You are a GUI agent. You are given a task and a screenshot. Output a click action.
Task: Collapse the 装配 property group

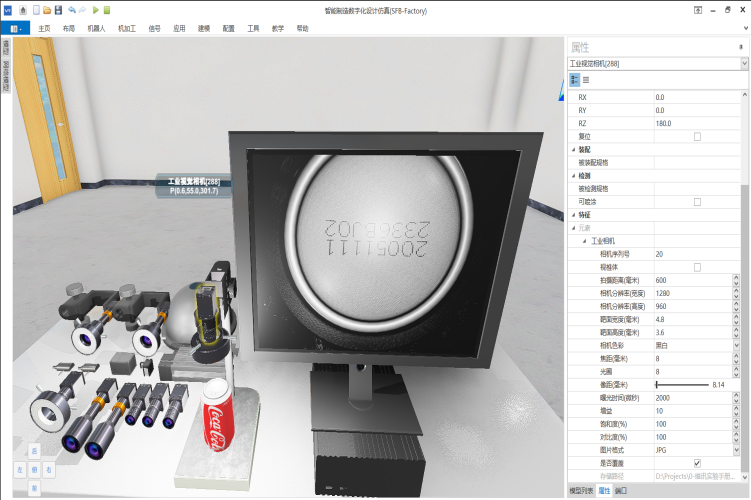pos(574,149)
